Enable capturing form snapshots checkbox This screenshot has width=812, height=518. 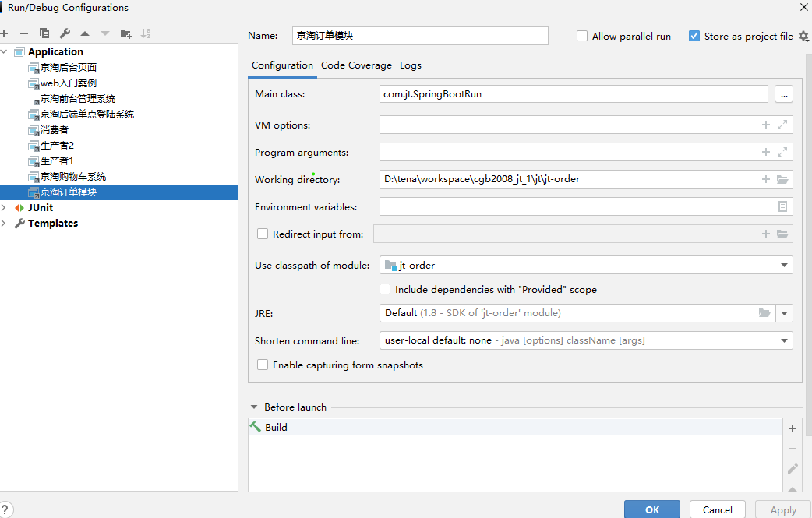coord(263,365)
